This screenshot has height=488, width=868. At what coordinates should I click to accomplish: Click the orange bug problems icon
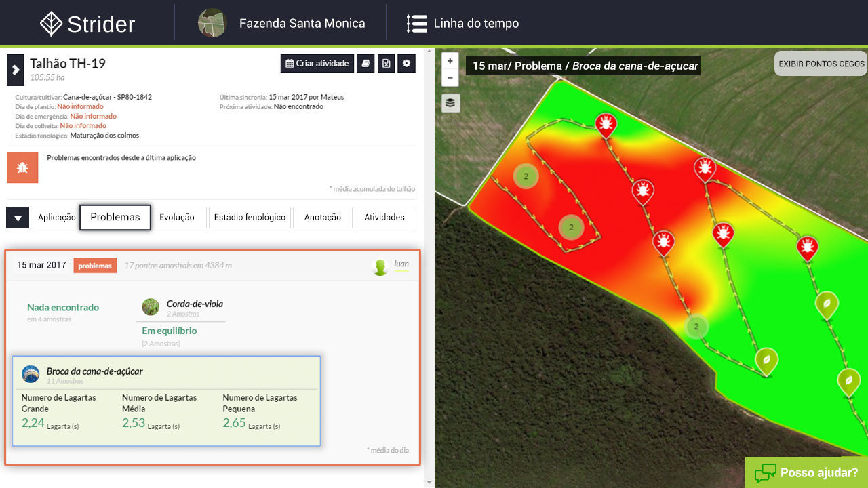(x=22, y=167)
